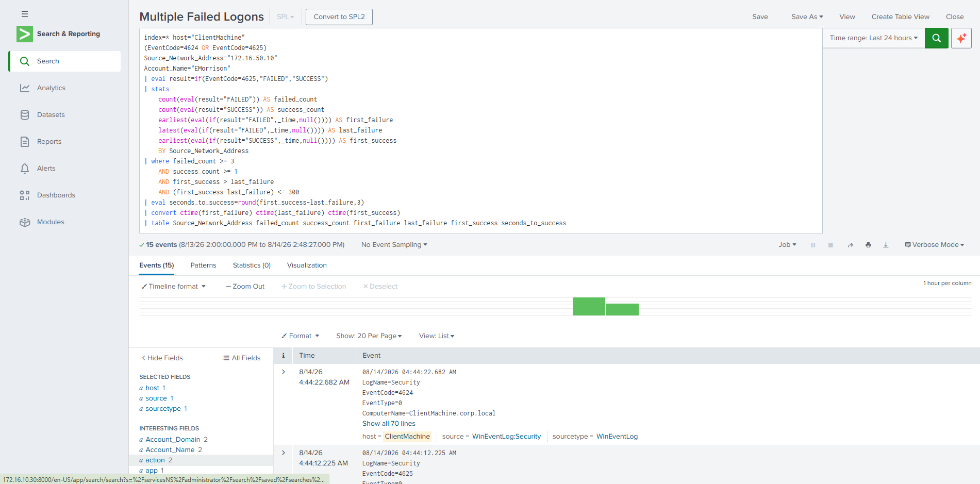Open the Format dropdown for events
Image resolution: width=980 pixels, height=484 pixels.
click(x=300, y=336)
